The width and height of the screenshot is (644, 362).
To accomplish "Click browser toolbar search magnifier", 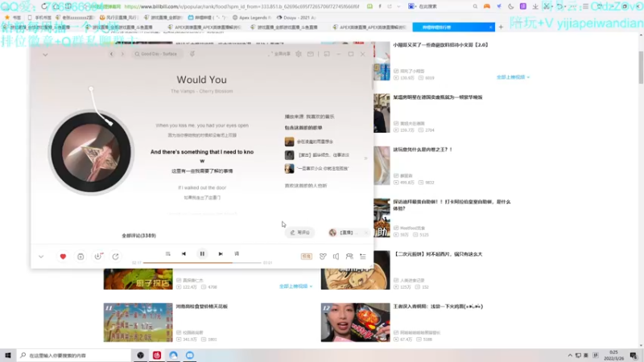I will pos(475,6).
